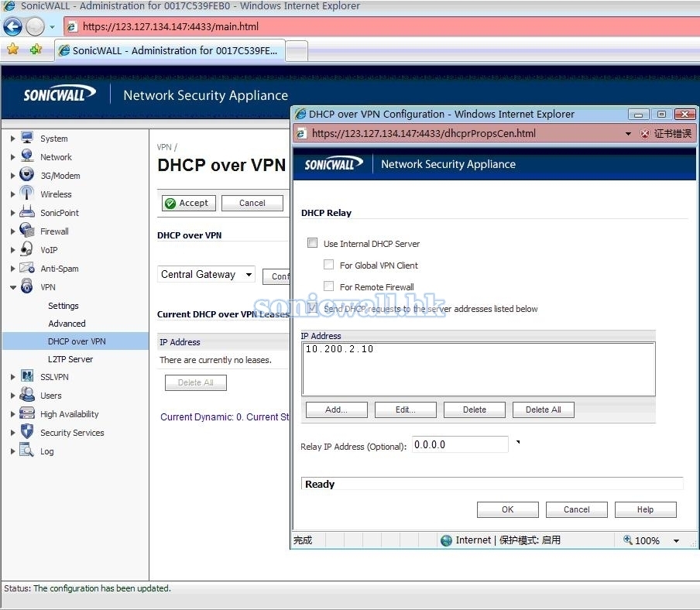Viewport: 700px width, 610px height.
Task: Click the partially hidden Configure button
Action: 276,276
